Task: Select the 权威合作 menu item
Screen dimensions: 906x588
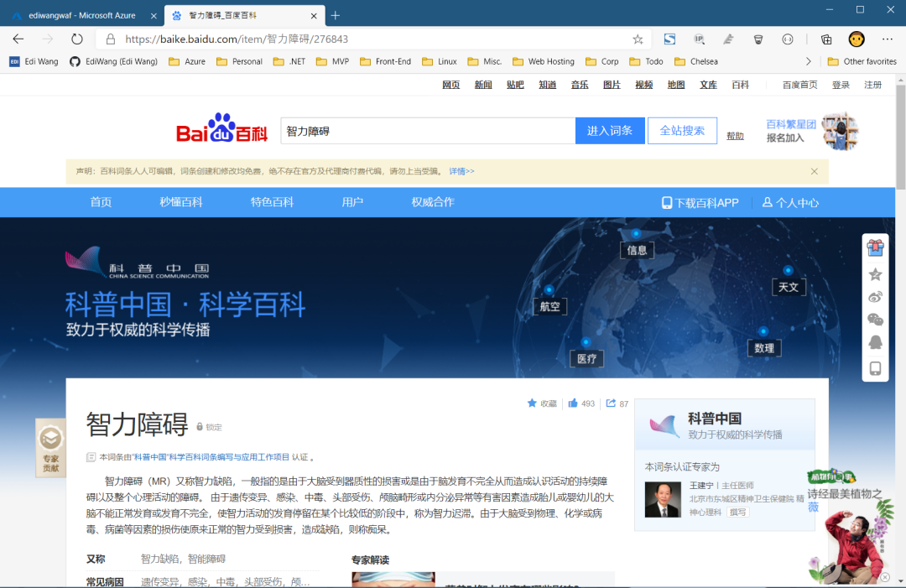Action: click(433, 202)
